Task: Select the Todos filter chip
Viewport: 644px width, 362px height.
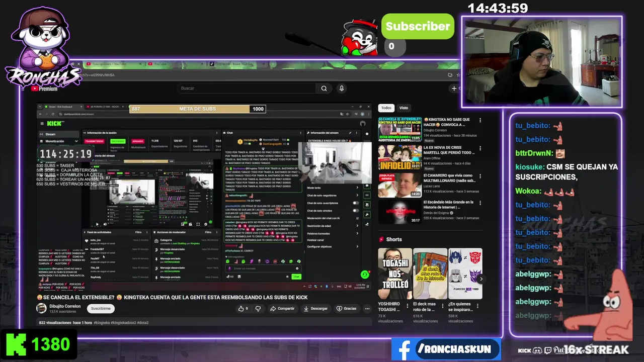Action: pyautogui.click(x=386, y=108)
